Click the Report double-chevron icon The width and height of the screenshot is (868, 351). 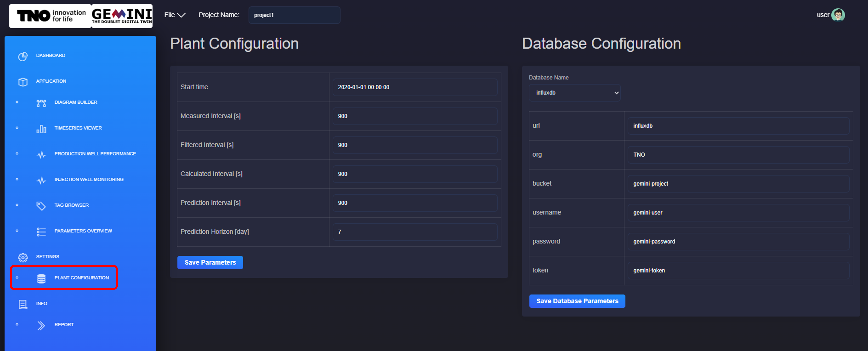pyautogui.click(x=41, y=325)
